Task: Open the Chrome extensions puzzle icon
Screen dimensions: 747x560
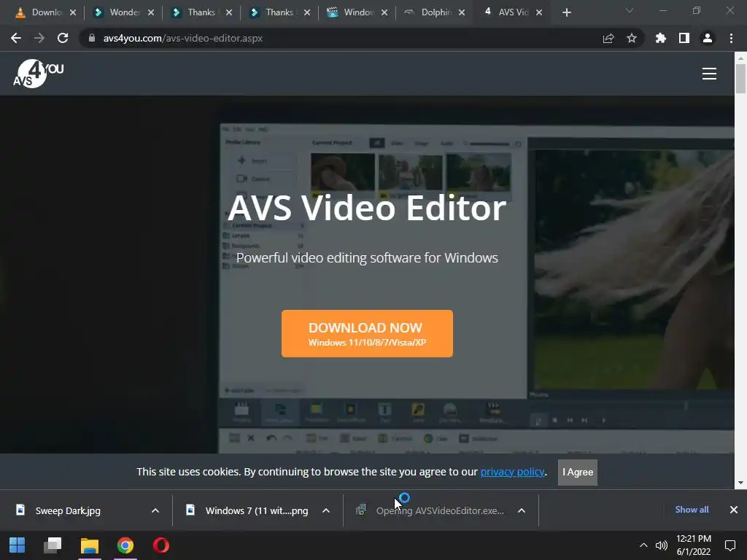Action: tap(660, 38)
